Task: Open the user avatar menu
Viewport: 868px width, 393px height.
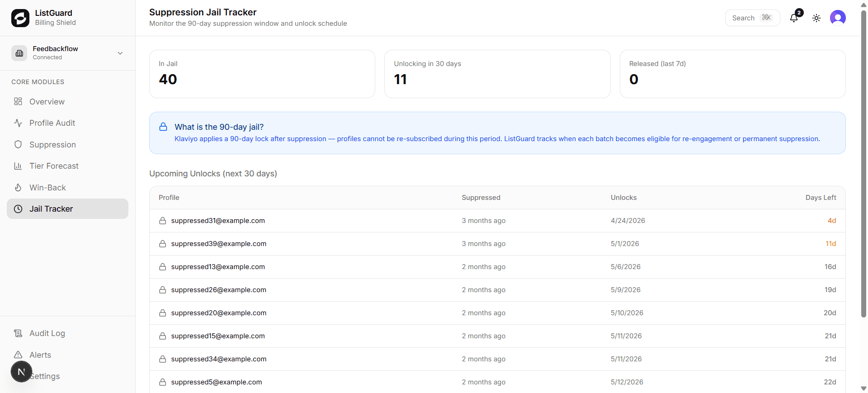Action: tap(838, 18)
